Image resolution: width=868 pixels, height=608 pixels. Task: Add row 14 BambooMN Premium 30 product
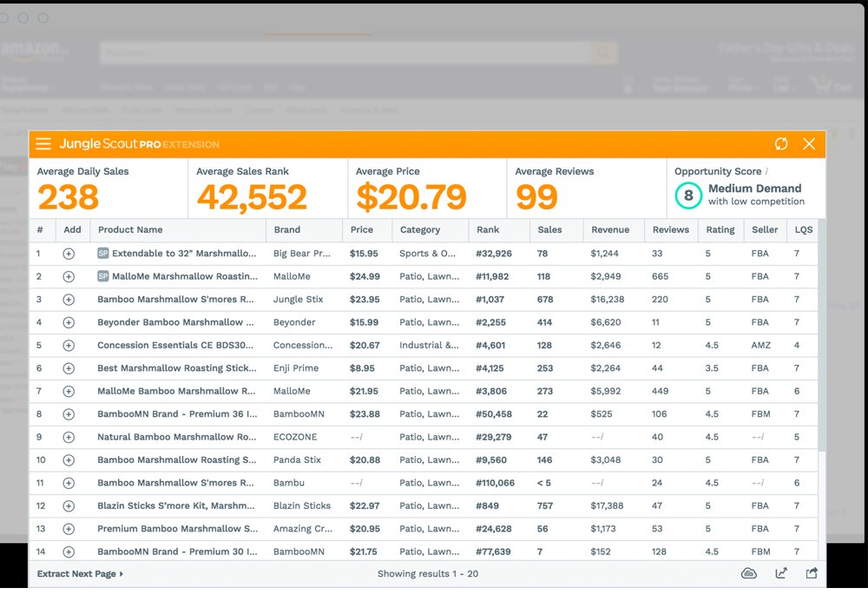pos(69,552)
